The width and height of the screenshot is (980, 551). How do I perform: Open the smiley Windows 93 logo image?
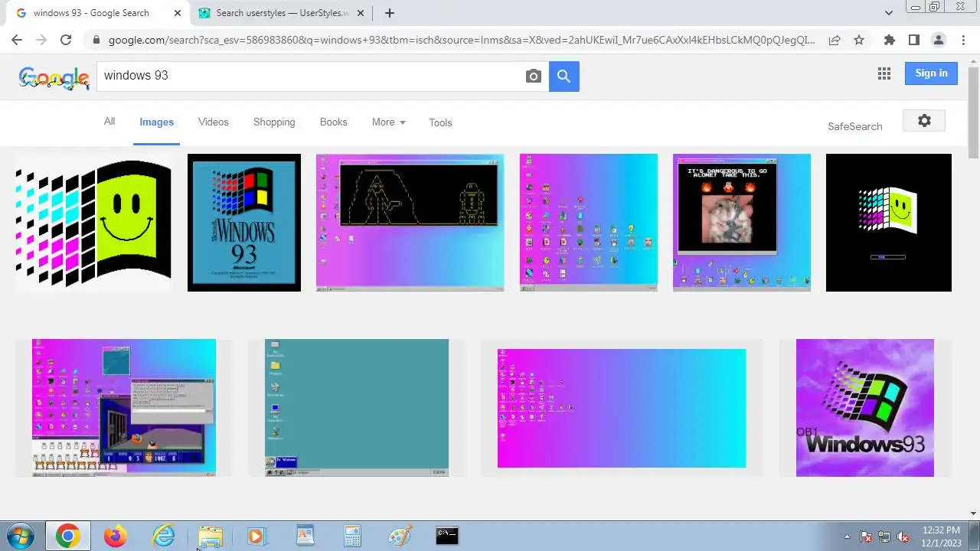pos(93,223)
